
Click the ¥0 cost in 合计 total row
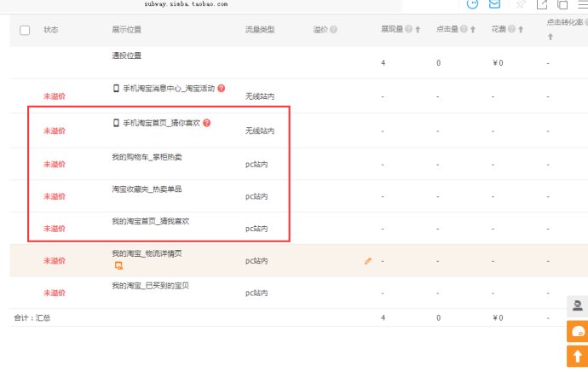(x=498, y=318)
